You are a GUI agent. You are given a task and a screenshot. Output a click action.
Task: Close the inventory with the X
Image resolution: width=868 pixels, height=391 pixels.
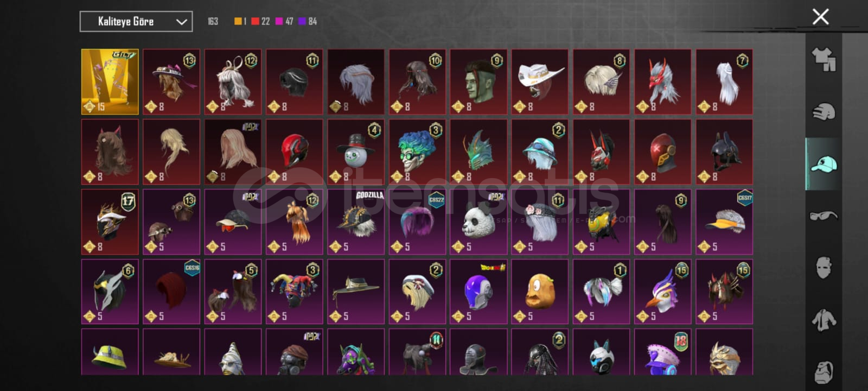(x=820, y=17)
